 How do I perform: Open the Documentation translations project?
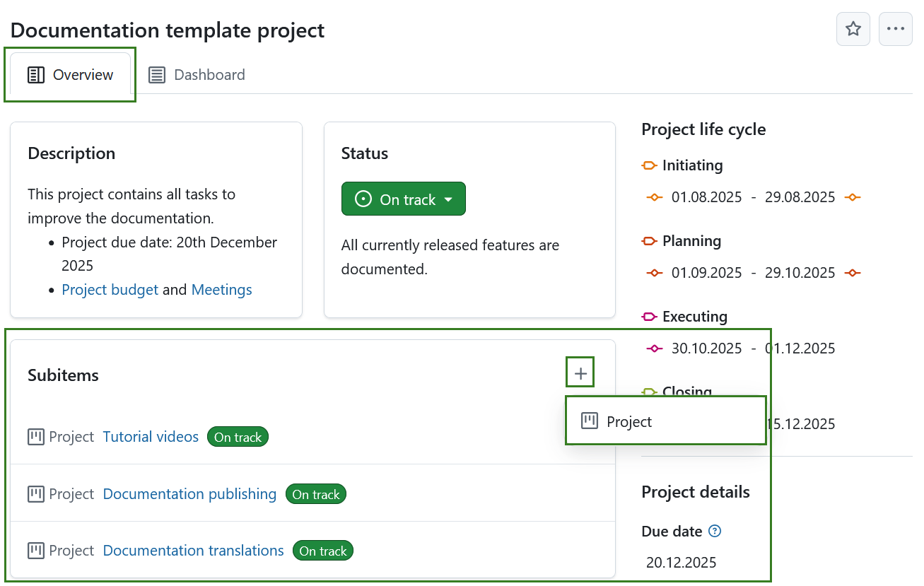tap(192, 550)
